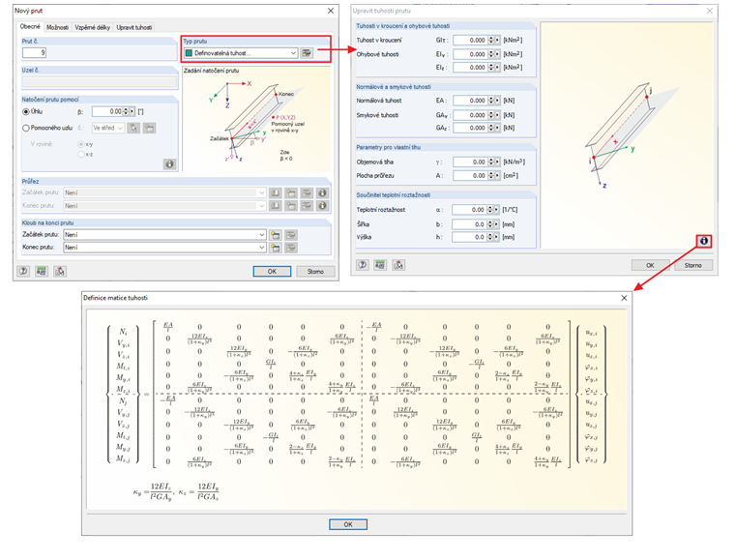Select the x-z plane radio button
Viewport: 735px width, 560px height.
click(x=81, y=154)
